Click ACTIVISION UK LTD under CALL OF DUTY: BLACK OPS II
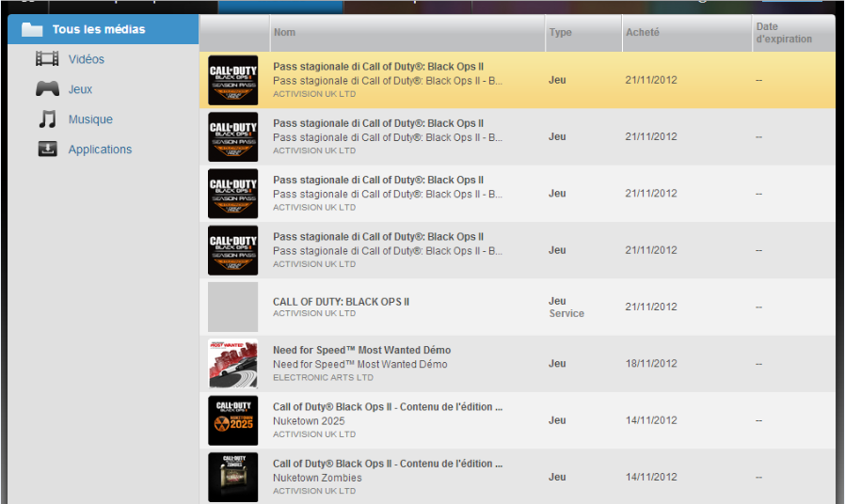This screenshot has height=504, width=845. coord(314,313)
